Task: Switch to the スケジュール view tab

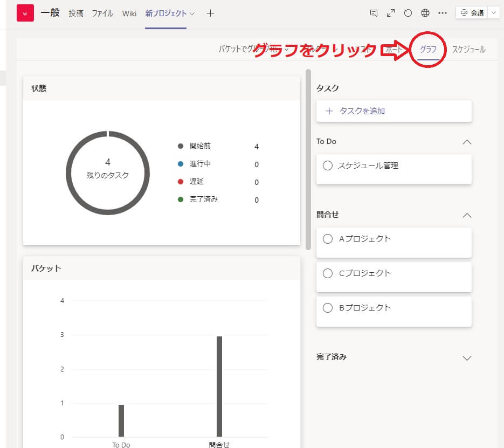Action: tap(468, 50)
